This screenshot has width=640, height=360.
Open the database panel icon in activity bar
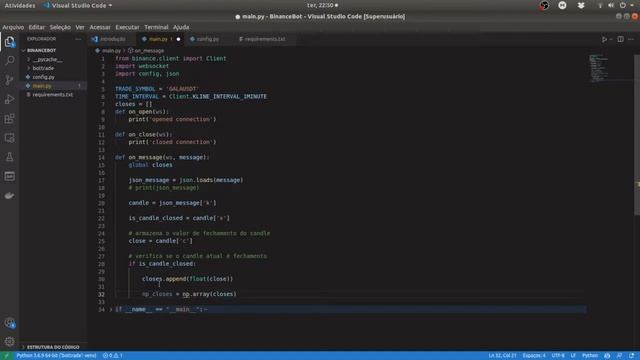point(9,176)
